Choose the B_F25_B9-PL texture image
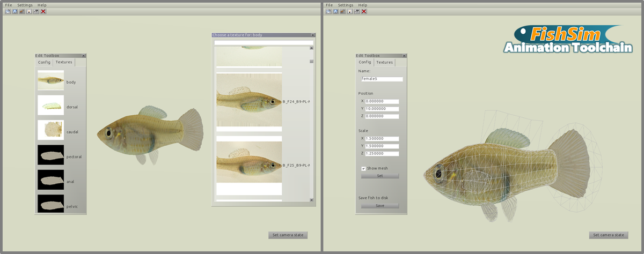This screenshot has height=254, width=644. coord(249,165)
